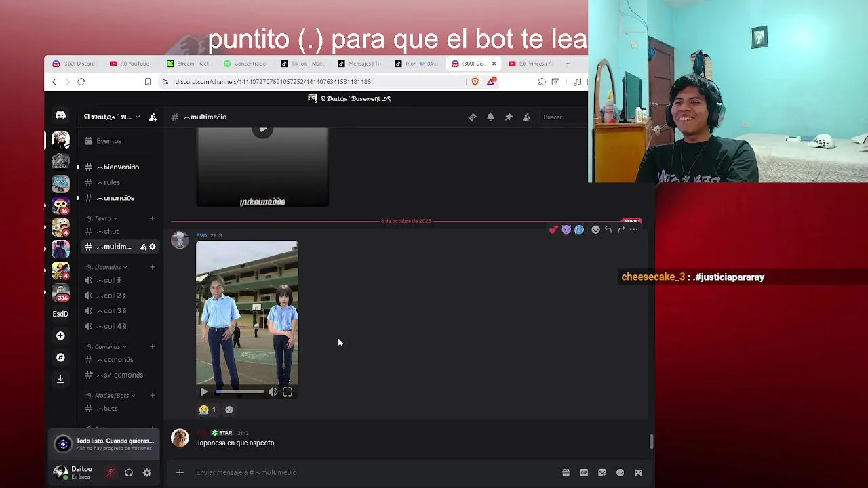Reload the browser page
868x488 pixels.
[81, 81]
